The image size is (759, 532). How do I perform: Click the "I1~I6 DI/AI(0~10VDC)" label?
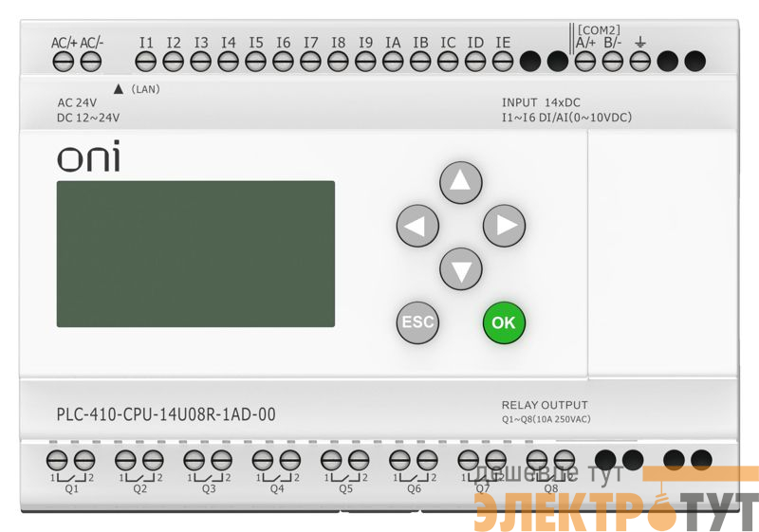(566, 118)
